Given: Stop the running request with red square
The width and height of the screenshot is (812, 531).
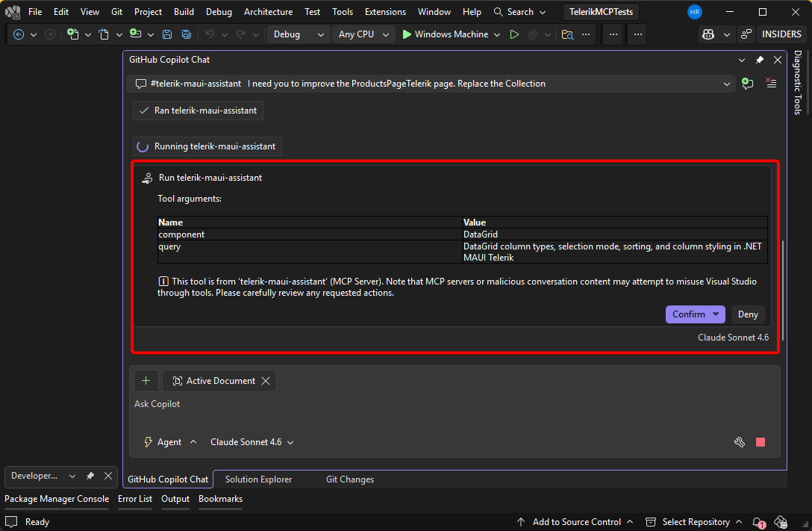Looking at the screenshot, I should 761,442.
